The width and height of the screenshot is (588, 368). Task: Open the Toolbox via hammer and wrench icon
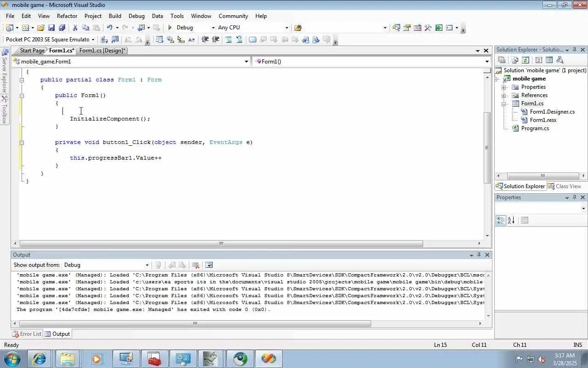click(428, 28)
